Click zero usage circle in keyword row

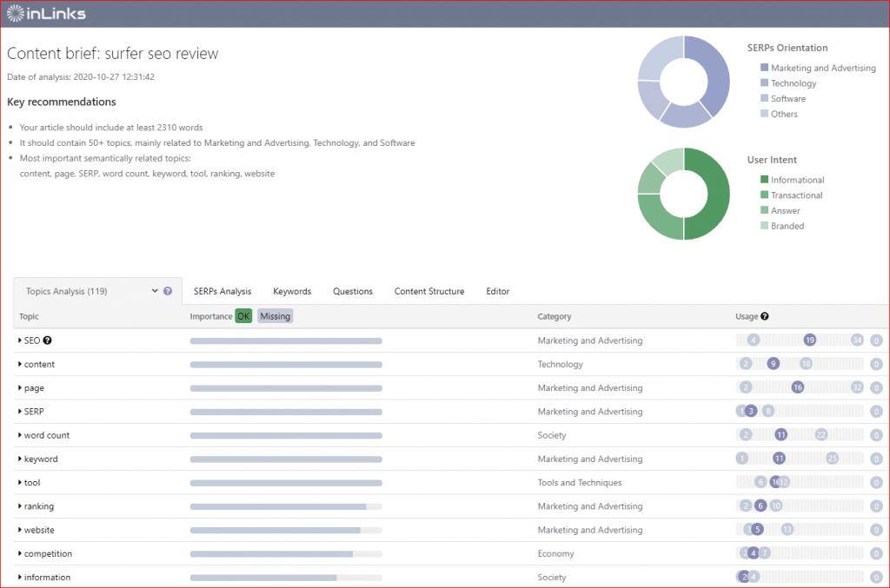876,459
